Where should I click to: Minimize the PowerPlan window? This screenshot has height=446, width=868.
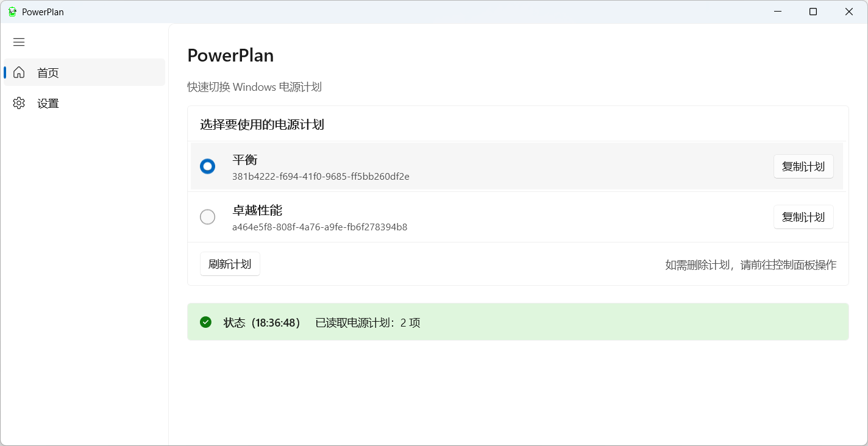click(x=778, y=12)
